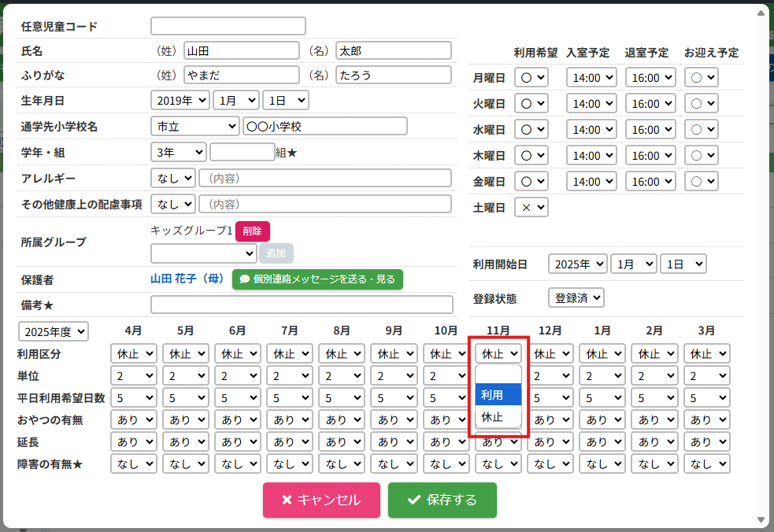Change the 学年 grade dropdown showing 3年
Image resolution: width=774 pixels, height=532 pixels.
(178, 152)
